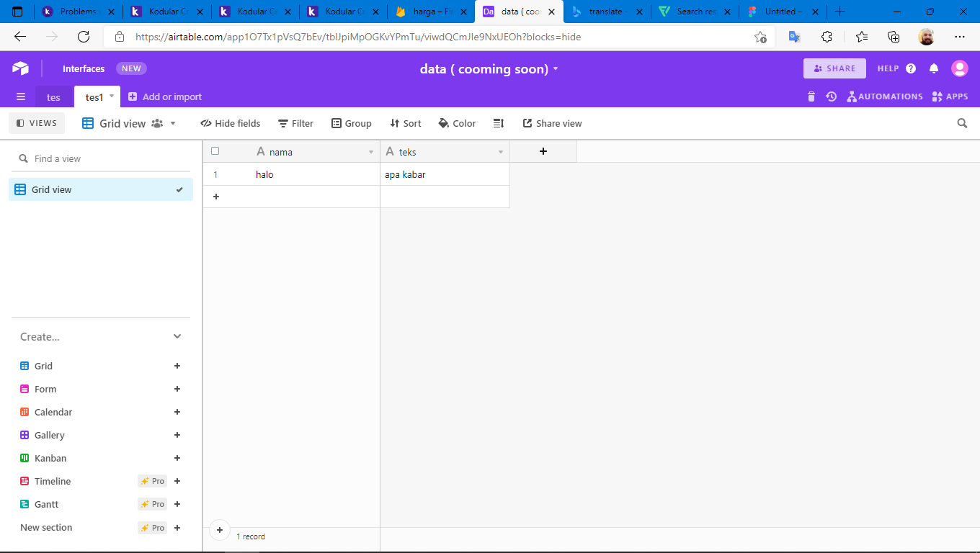Switch to Problems browser tab
The height and width of the screenshot is (553, 980).
[x=71, y=12]
